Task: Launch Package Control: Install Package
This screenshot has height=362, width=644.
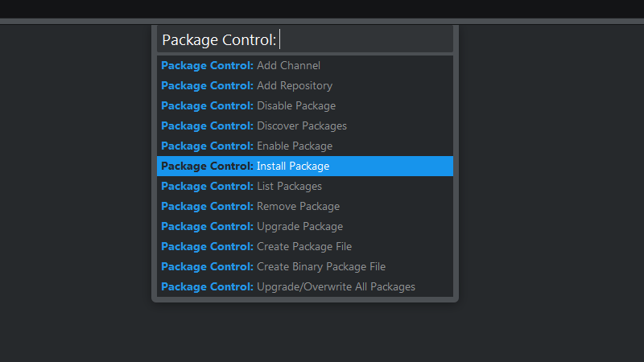Action: tap(304, 167)
